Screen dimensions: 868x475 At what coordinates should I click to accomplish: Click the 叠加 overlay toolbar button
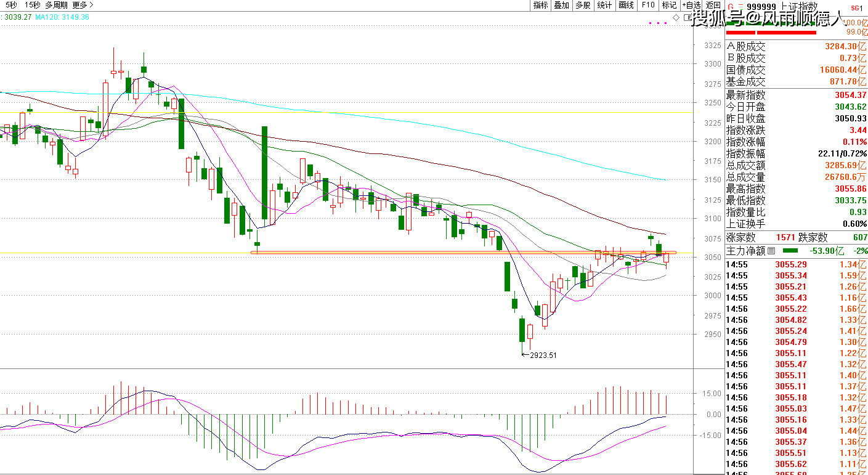click(562, 5)
